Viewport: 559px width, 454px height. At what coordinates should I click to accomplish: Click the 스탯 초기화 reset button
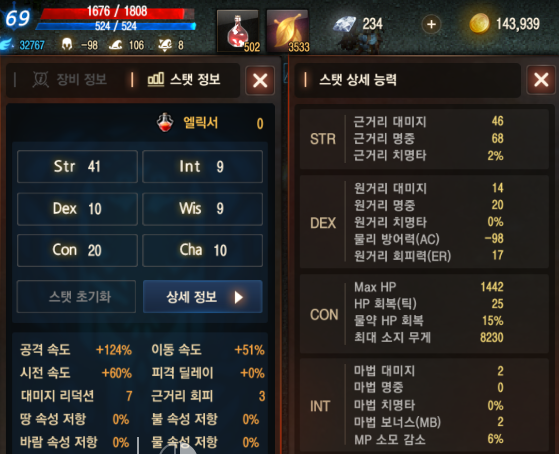[76, 297]
